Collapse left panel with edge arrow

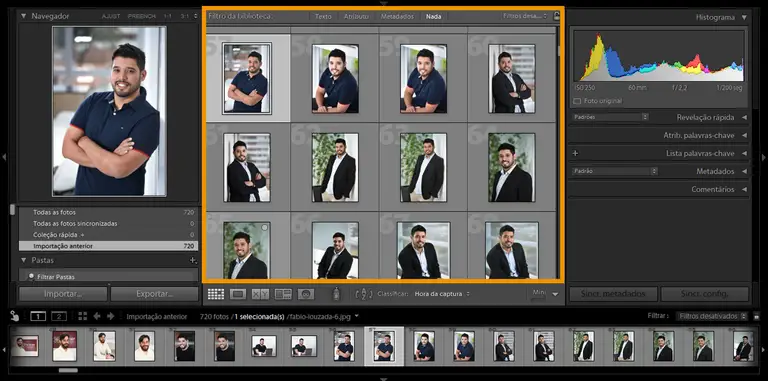(4, 157)
